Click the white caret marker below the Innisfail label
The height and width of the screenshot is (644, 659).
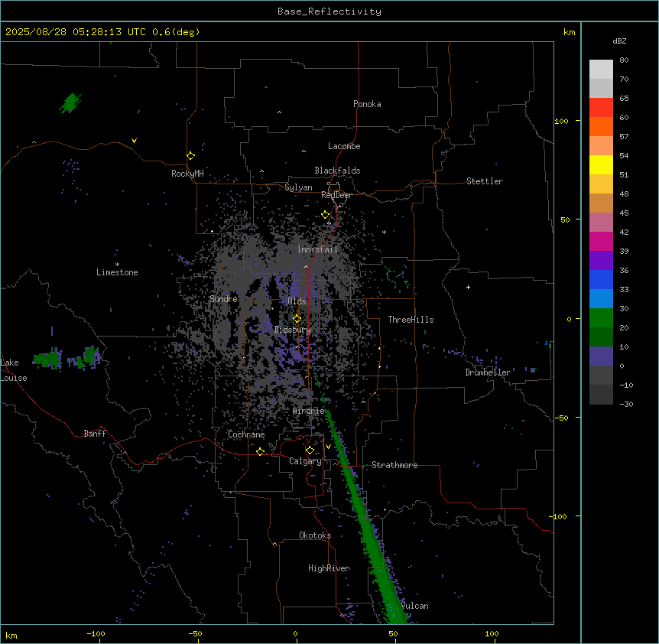(x=306, y=267)
